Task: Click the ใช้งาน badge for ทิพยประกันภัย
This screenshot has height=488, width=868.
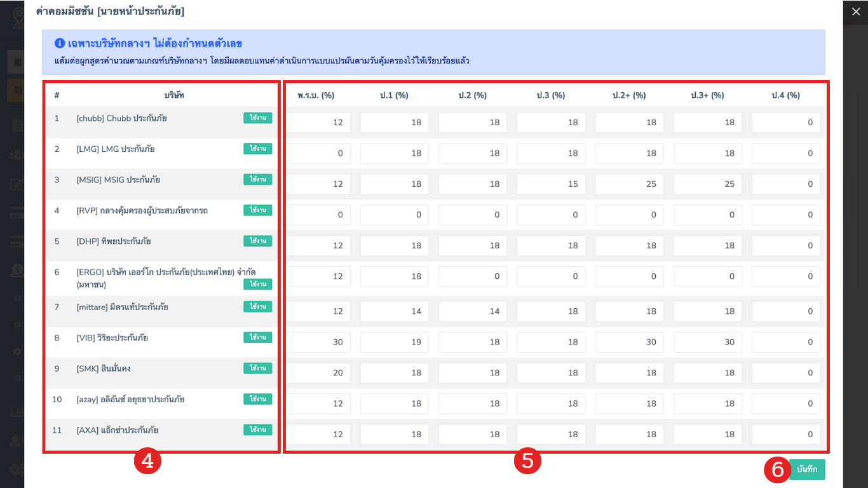Action: (x=257, y=241)
